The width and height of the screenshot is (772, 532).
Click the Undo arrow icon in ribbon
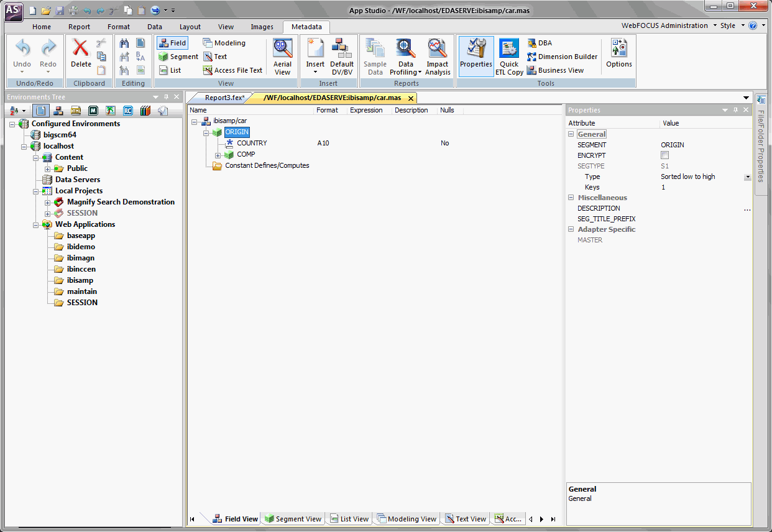(x=22, y=48)
